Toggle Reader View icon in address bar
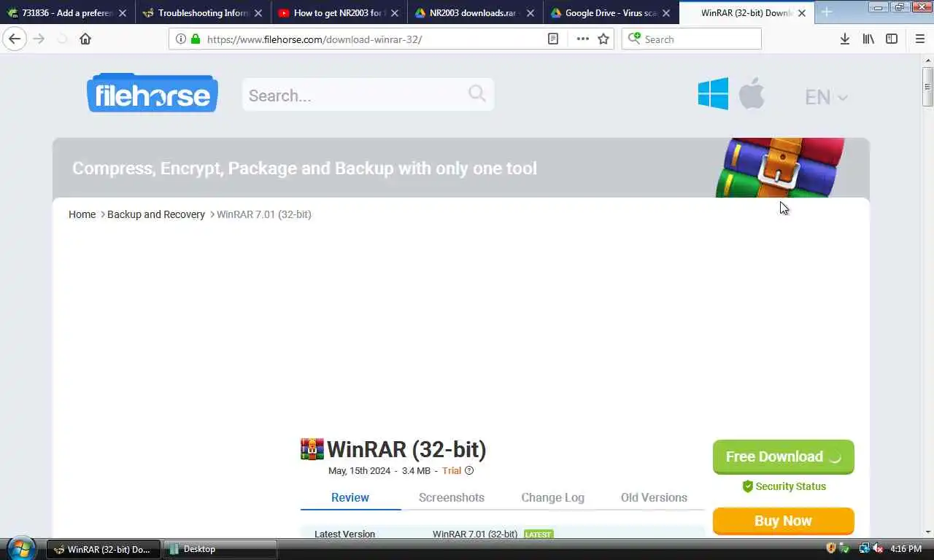934x560 pixels. coord(553,39)
